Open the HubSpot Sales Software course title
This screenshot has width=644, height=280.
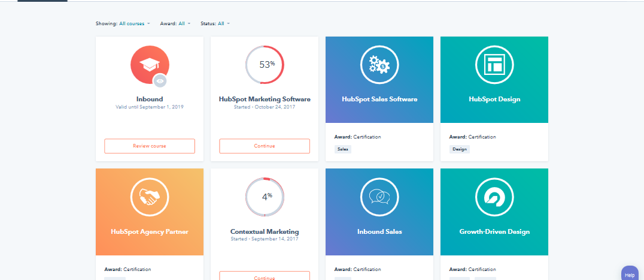(x=379, y=100)
